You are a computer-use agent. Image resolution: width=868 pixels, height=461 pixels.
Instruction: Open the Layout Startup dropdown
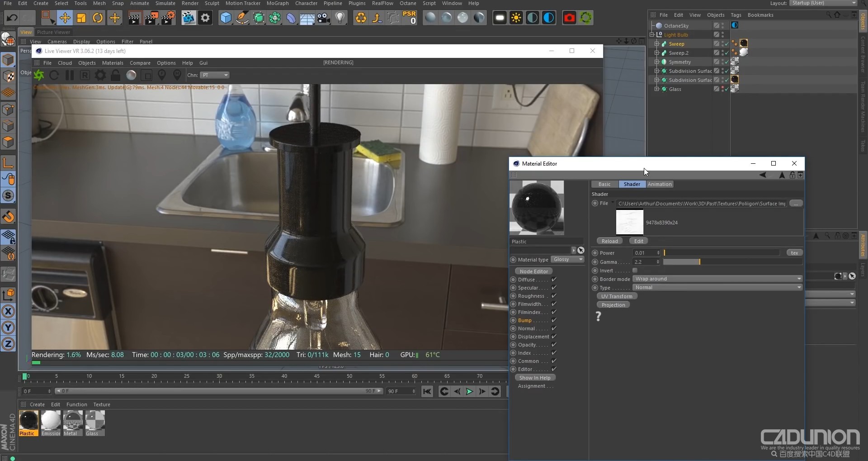point(823,3)
